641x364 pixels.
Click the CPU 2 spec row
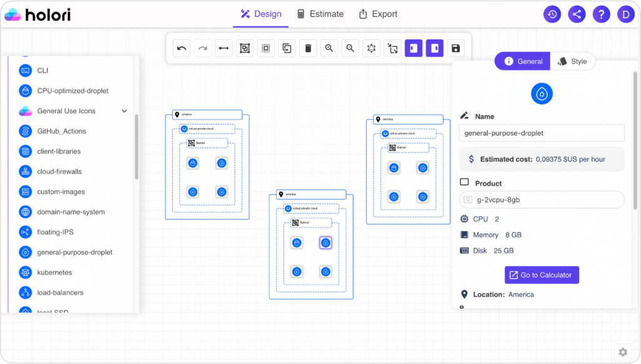pos(479,219)
